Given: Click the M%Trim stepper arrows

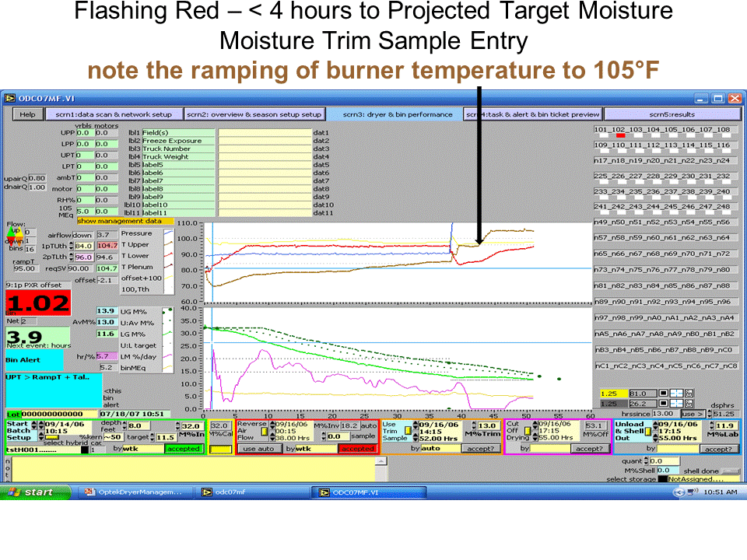Looking at the screenshot, I should click(x=474, y=425).
